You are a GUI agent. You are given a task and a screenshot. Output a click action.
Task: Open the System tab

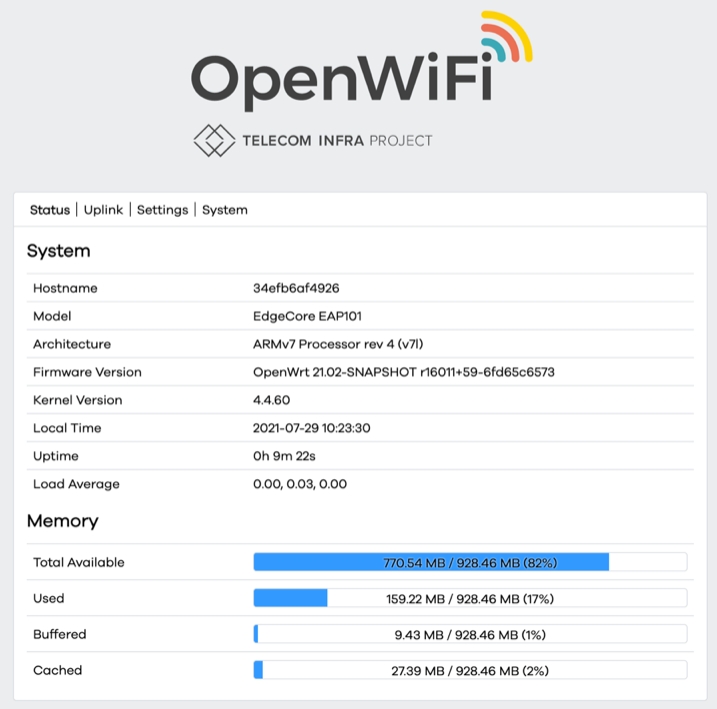225,210
